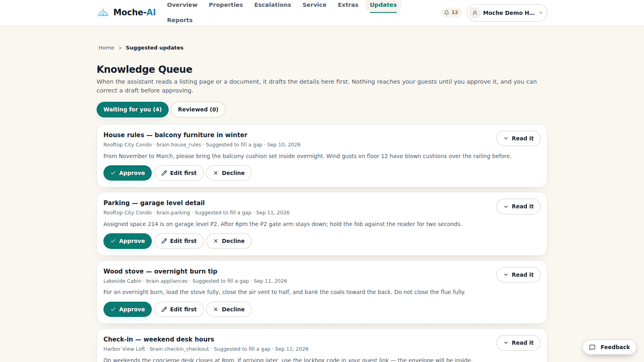Edit first the Parking garage draft
The image size is (644, 362).
tap(179, 241)
